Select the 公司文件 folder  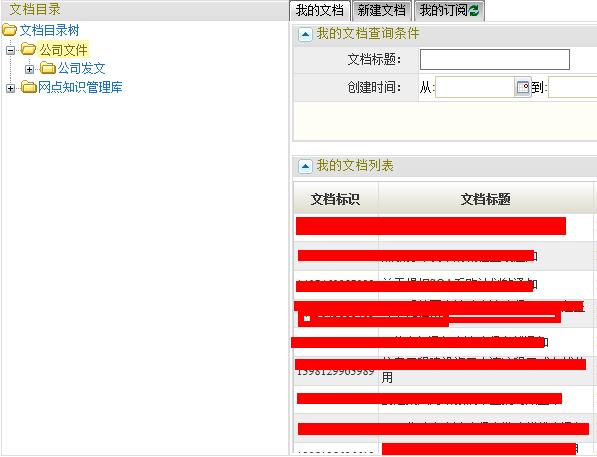pos(64,50)
